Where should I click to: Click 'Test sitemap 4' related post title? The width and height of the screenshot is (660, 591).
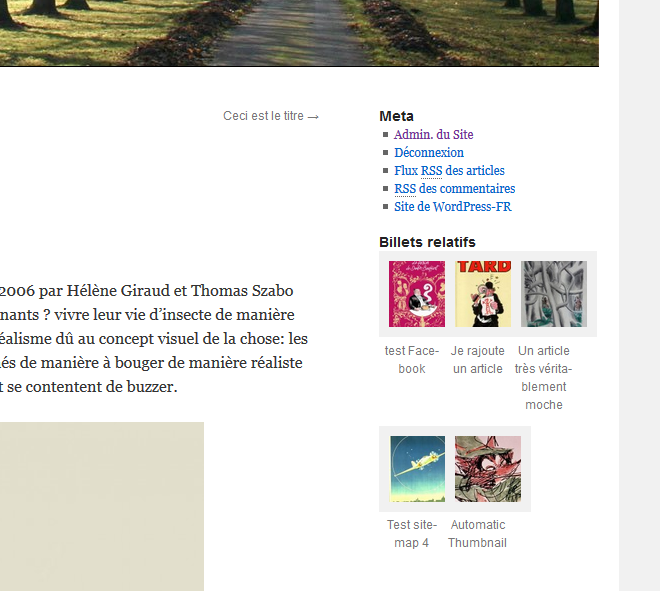click(x=412, y=534)
